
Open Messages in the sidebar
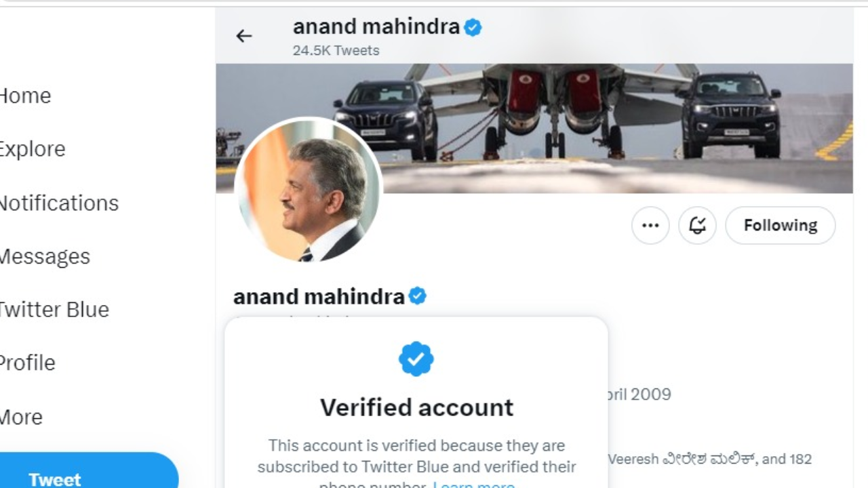click(44, 256)
